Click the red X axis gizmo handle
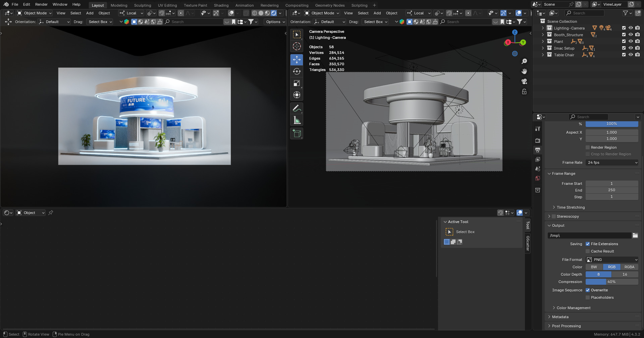The width and height of the screenshot is (644, 338). [x=508, y=42]
